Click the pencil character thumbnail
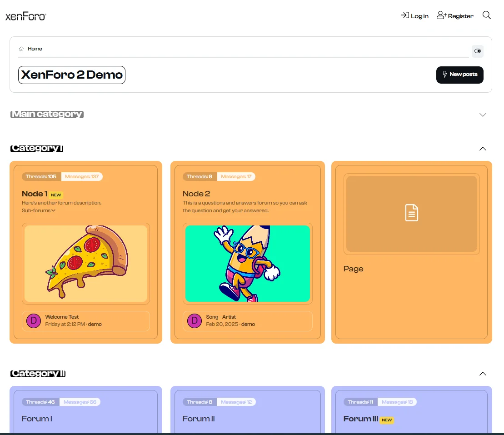 [247, 264]
